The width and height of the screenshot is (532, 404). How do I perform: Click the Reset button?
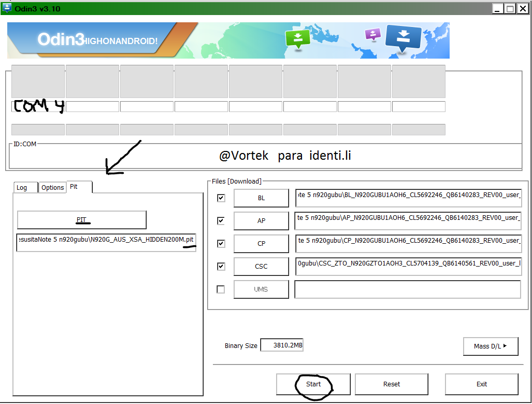tap(392, 384)
